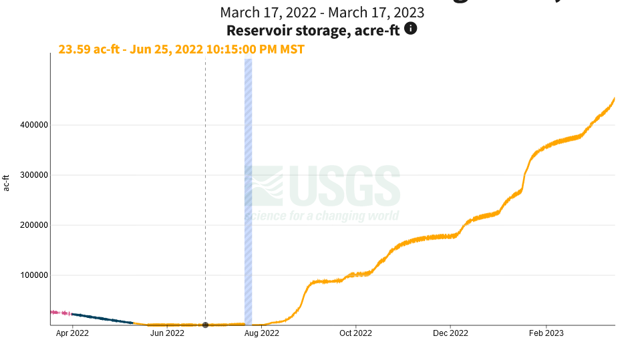Click the Feb 2023 axis tick label
Viewport: 644px width, 346px height.
(x=546, y=333)
